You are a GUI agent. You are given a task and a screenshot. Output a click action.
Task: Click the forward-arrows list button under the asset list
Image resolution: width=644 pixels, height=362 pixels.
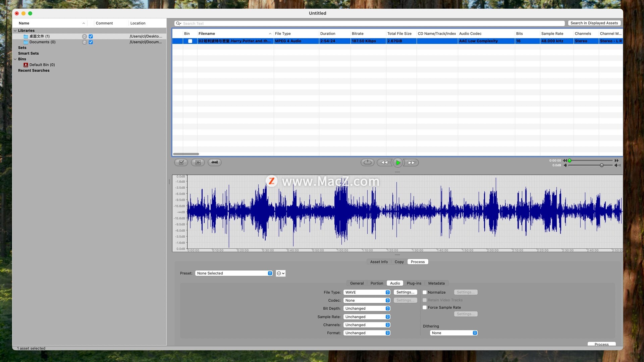tap(198, 163)
